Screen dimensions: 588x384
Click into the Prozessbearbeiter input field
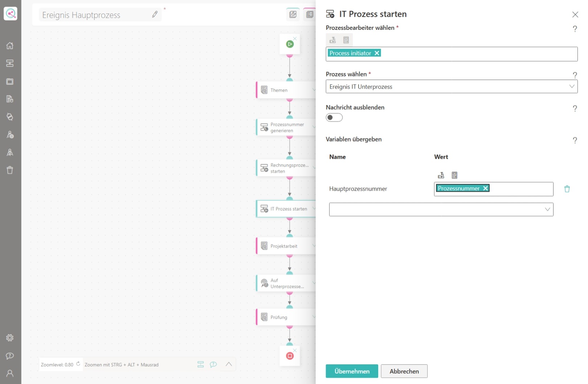coord(452,54)
